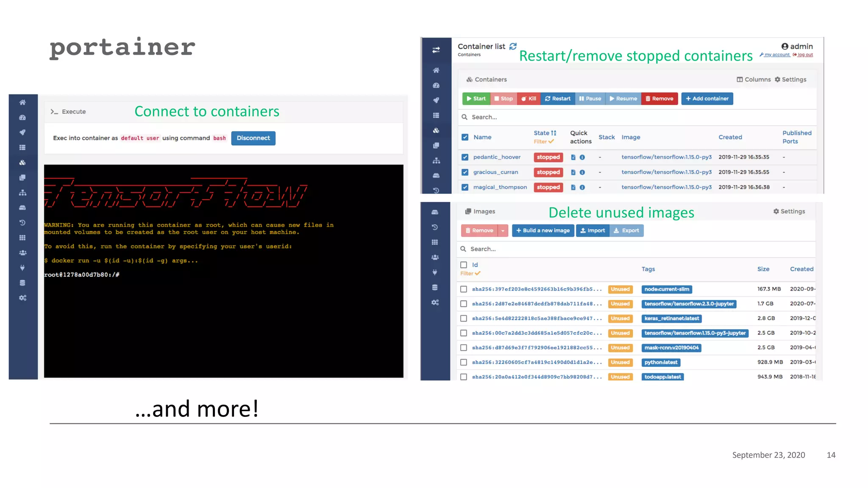
Task: Sort containers by Name column
Action: [x=482, y=137]
